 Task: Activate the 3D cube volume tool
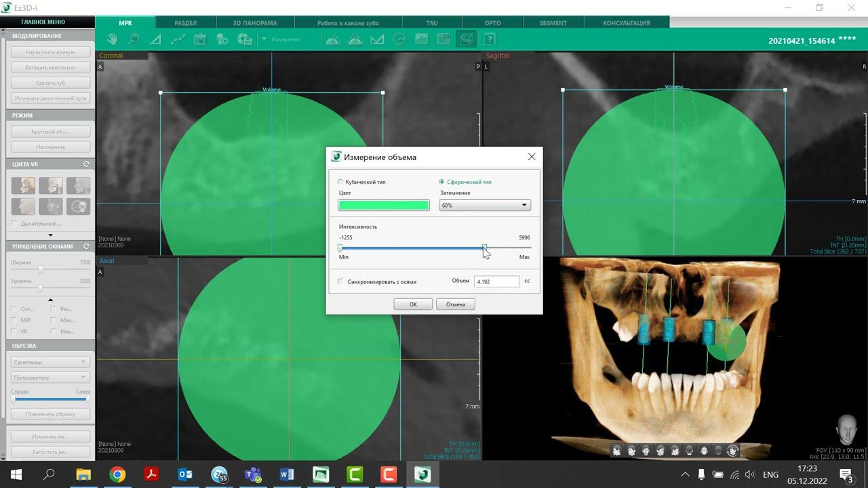click(x=467, y=39)
